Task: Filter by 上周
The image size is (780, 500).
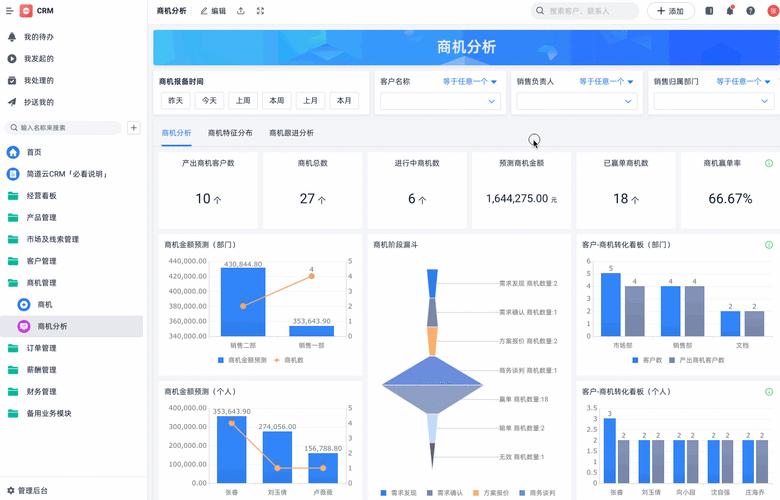Action: click(x=243, y=100)
